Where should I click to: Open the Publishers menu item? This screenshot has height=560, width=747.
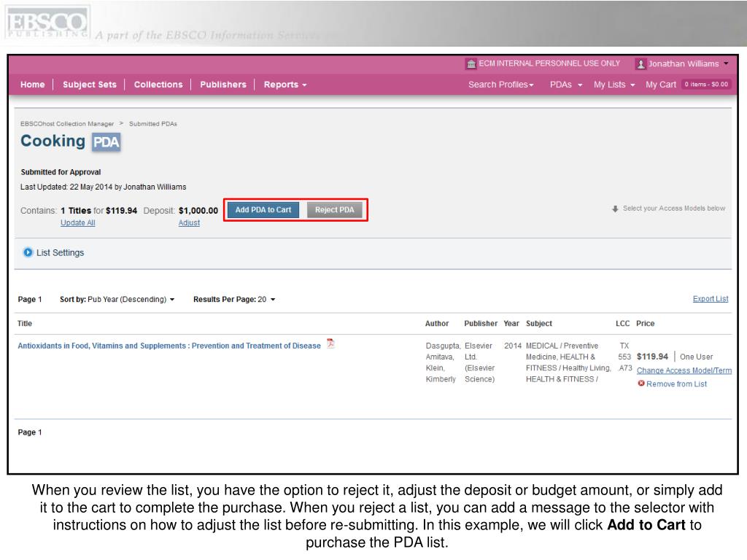tap(223, 85)
